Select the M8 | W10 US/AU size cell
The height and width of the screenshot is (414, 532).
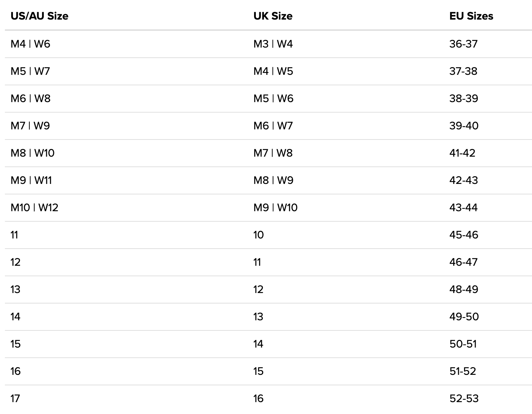[x=33, y=153]
